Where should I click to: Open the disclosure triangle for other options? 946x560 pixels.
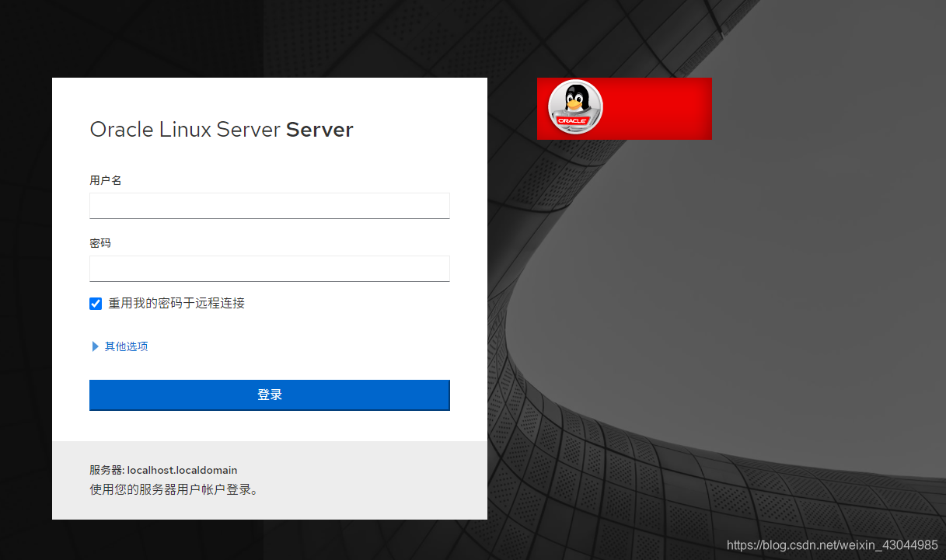(x=95, y=346)
